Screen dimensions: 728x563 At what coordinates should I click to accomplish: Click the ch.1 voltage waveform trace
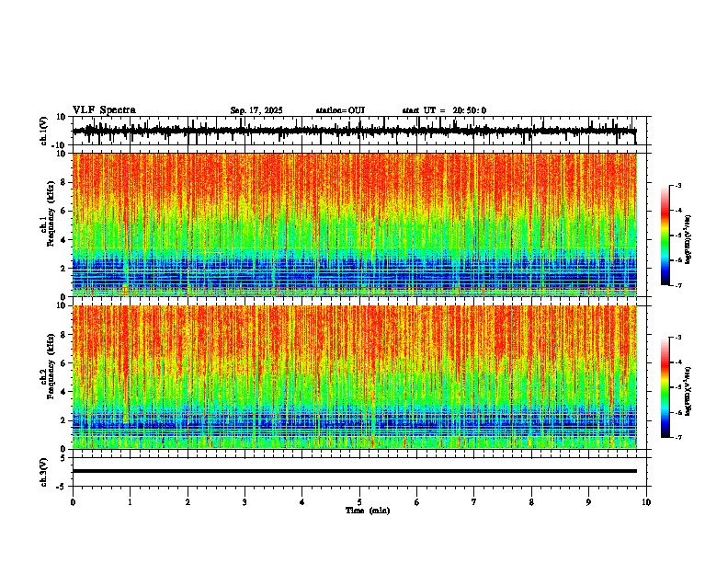click(355, 131)
